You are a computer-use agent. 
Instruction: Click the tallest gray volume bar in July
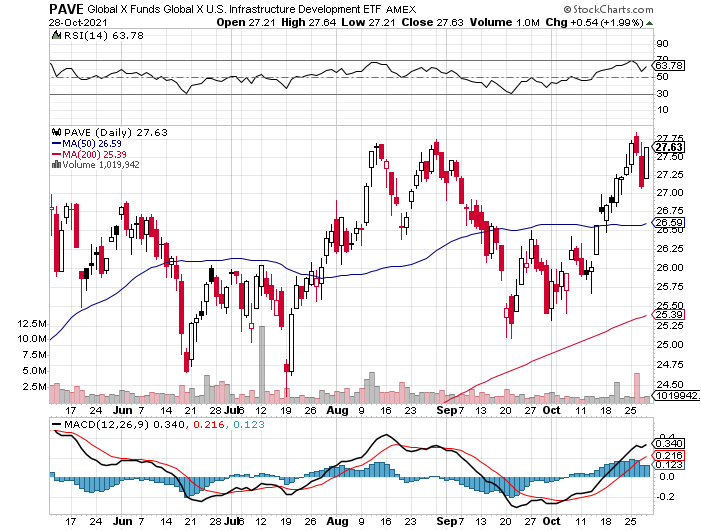(262, 365)
